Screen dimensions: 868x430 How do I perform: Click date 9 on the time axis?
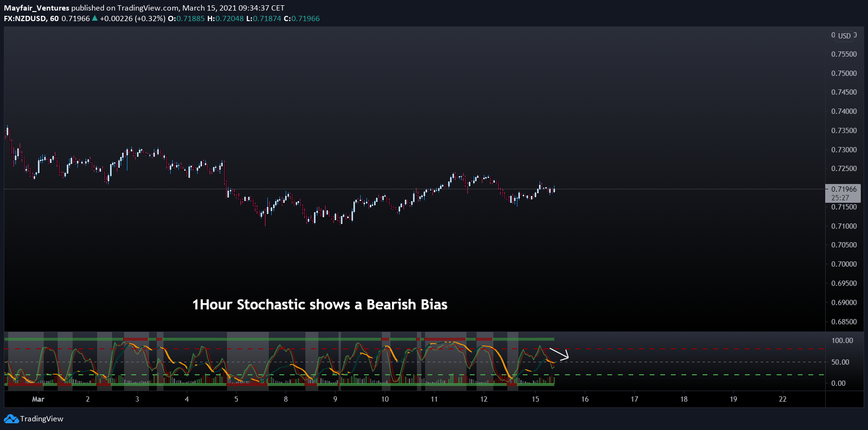pos(335,399)
